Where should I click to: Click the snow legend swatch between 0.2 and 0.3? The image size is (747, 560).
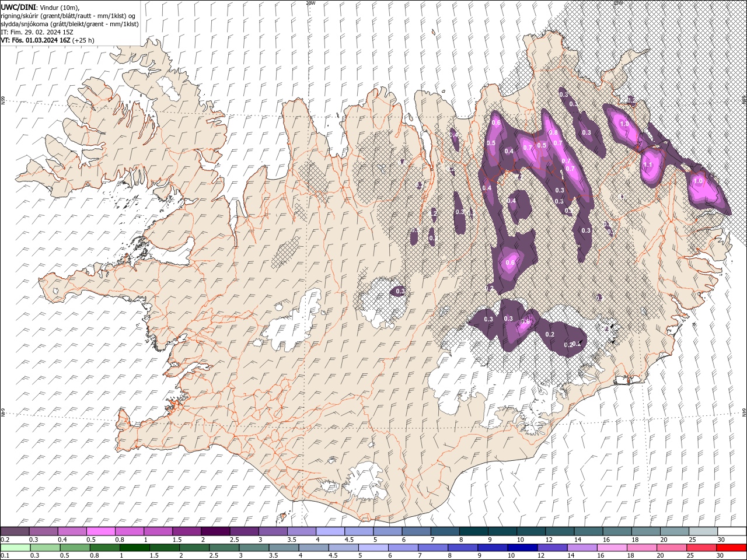[x=15, y=531]
